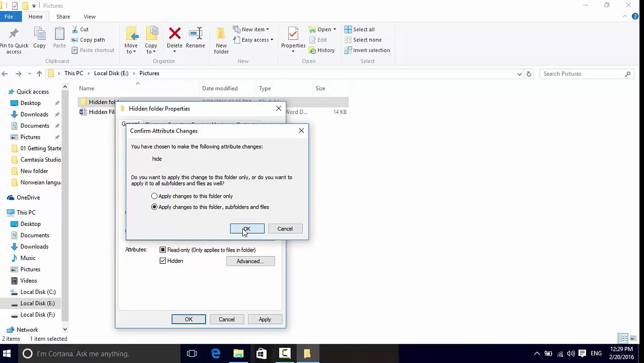Click Cancel in Confirm Attribute Changes
644x363 pixels.
(285, 229)
